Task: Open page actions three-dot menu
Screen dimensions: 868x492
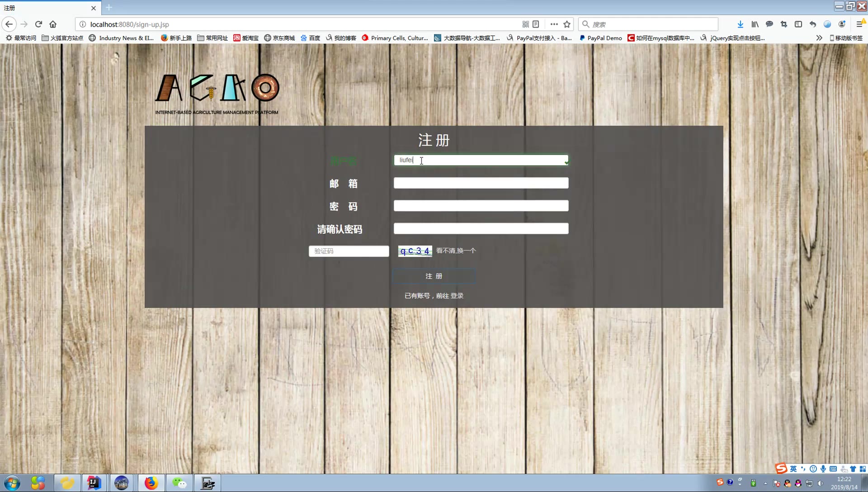Action: point(554,24)
